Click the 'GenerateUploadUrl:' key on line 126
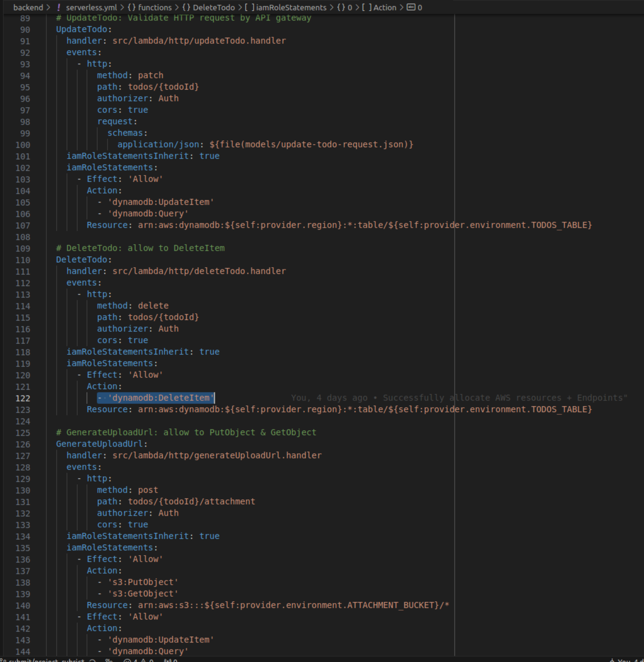Screen dimensions: 644x662 (x=102, y=444)
